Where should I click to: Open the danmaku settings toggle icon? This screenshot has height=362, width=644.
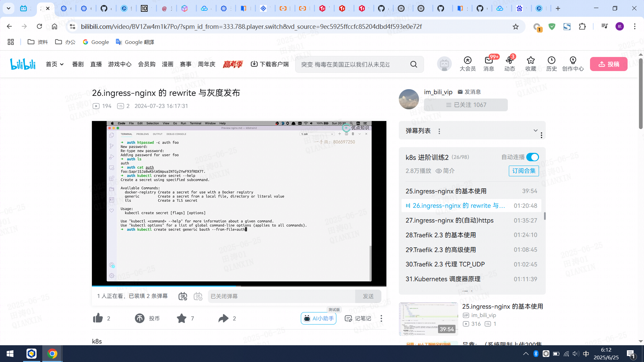tap(198, 296)
